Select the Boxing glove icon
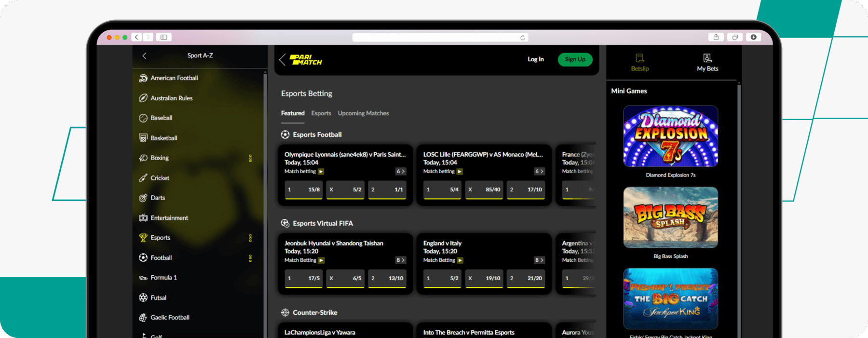This screenshot has width=868, height=338. (x=143, y=158)
